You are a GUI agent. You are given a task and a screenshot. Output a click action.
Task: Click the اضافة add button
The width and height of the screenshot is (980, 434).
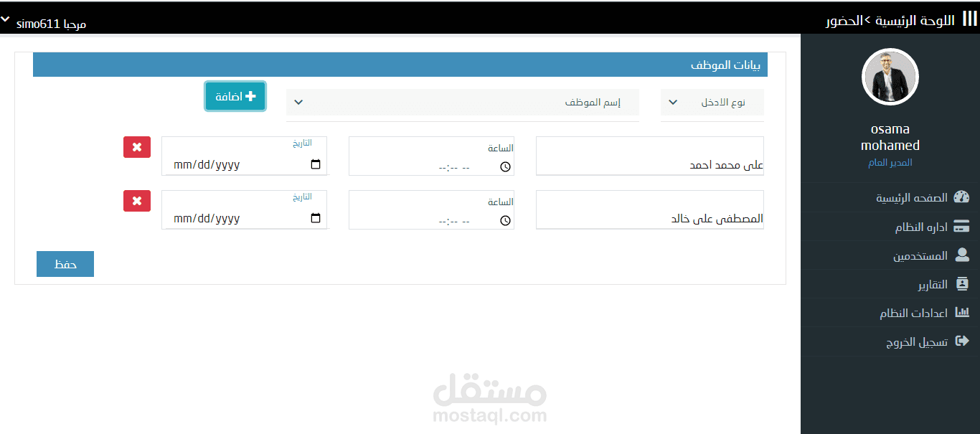(235, 96)
